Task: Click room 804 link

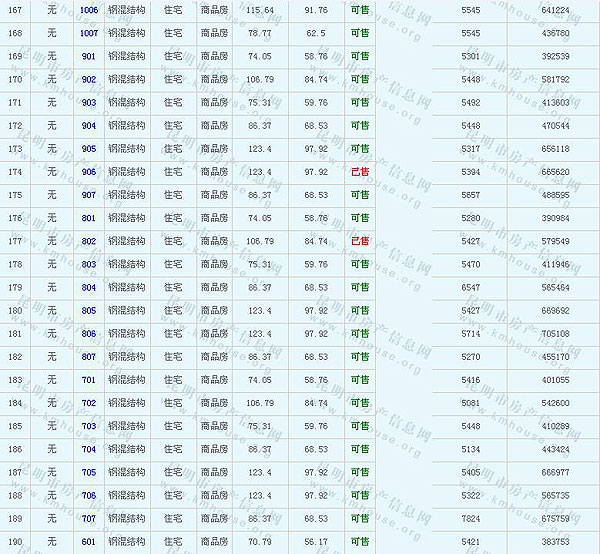Action: click(x=89, y=287)
